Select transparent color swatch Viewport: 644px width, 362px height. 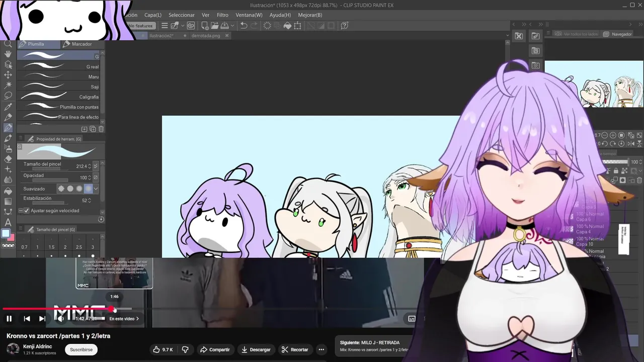[x=8, y=246]
